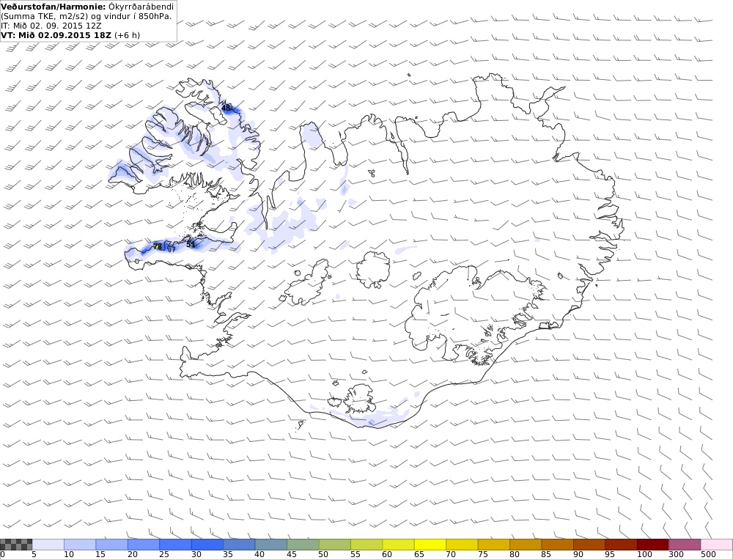Click the title 'Veðurstofan/Harmonie'
This screenshot has height=560, width=733.
pos(53,7)
